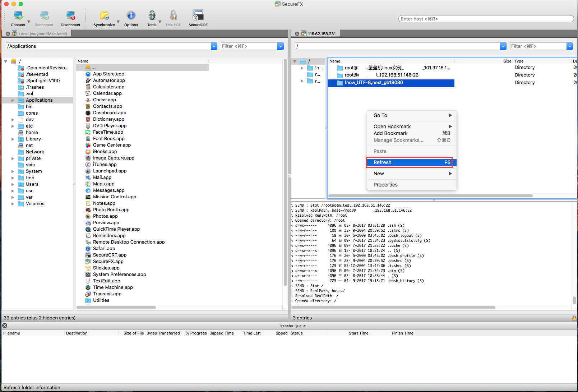578x392 pixels.
Task: Open the Connect toolbar icon
Action: click(18, 16)
